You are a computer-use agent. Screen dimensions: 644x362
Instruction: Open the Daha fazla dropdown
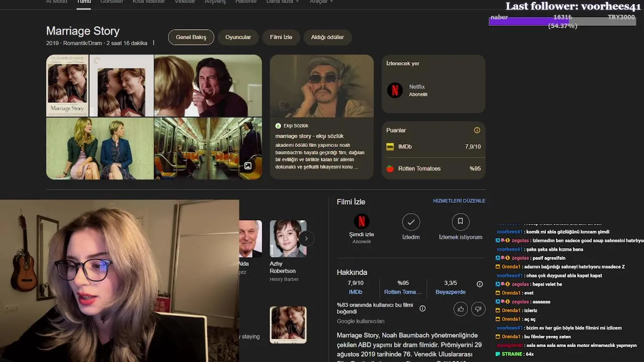[282, 2]
